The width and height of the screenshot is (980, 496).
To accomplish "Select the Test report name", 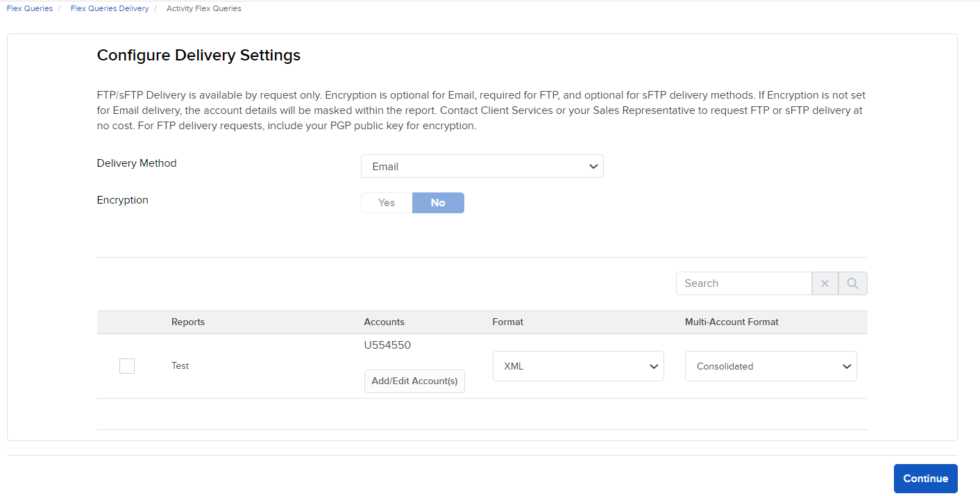I will point(180,365).
